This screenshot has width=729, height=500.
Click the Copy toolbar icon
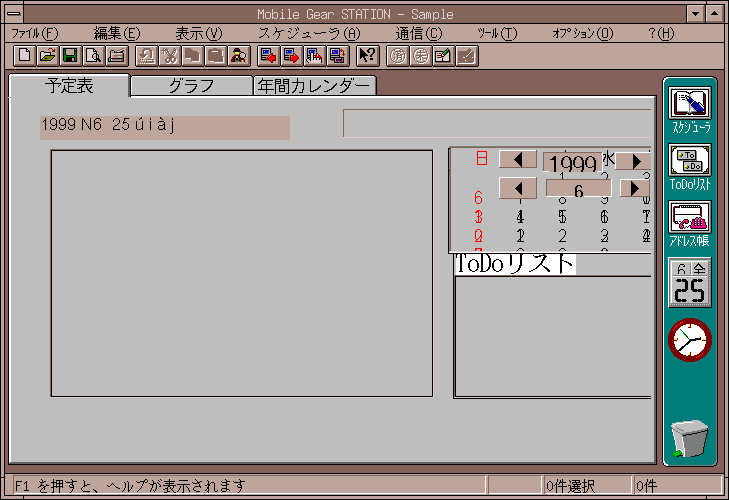(192, 56)
